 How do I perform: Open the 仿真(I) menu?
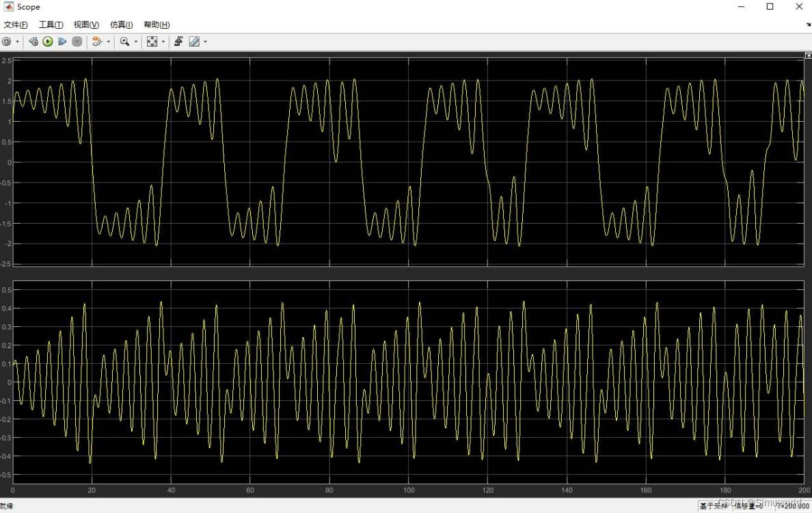tap(121, 25)
